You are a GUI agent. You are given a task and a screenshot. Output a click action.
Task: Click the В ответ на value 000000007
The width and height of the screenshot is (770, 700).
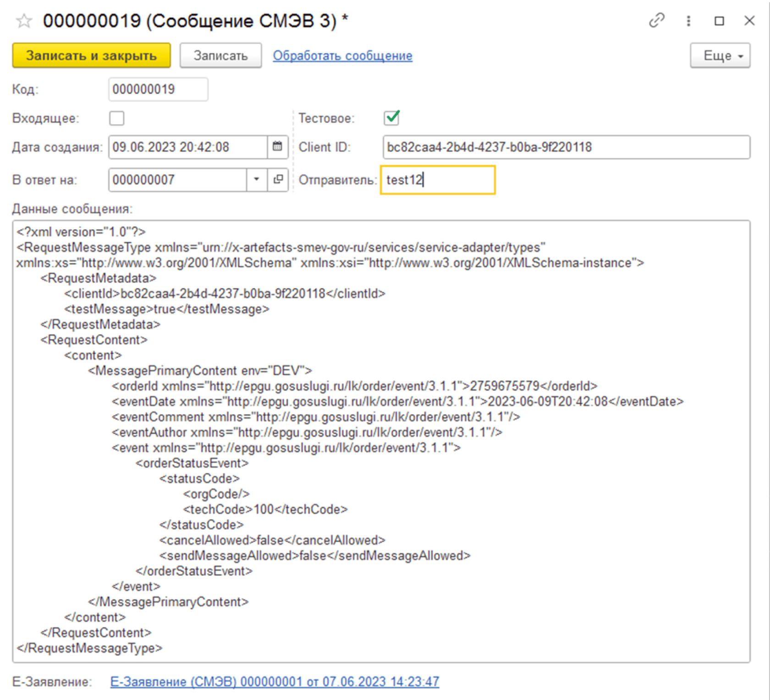177,180
